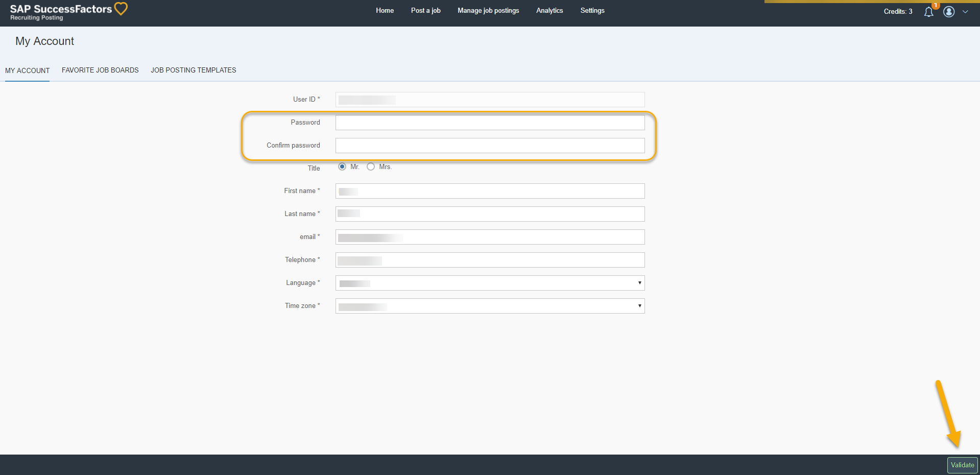Click into the Password field
Screen dimensions: 980x475
tap(490, 123)
